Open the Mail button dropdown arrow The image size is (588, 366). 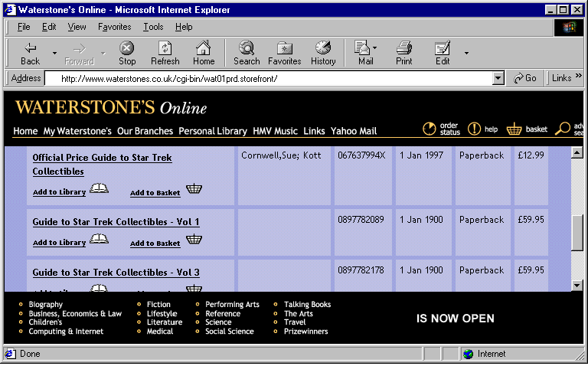tap(374, 48)
